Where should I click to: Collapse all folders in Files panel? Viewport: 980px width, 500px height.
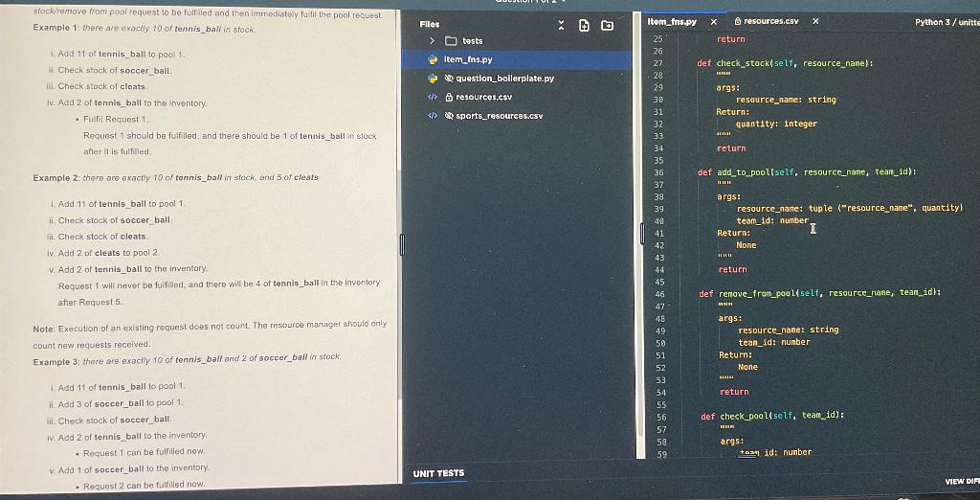coord(561,25)
